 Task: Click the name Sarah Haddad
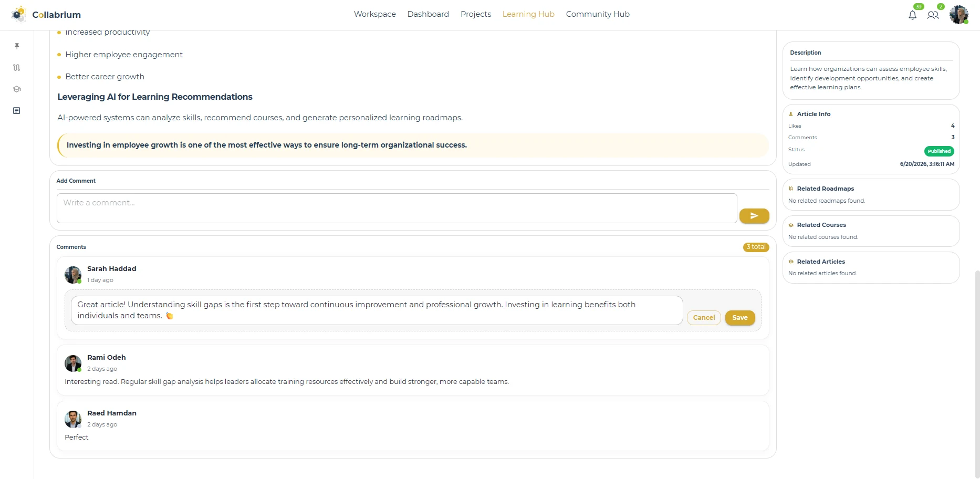click(112, 268)
